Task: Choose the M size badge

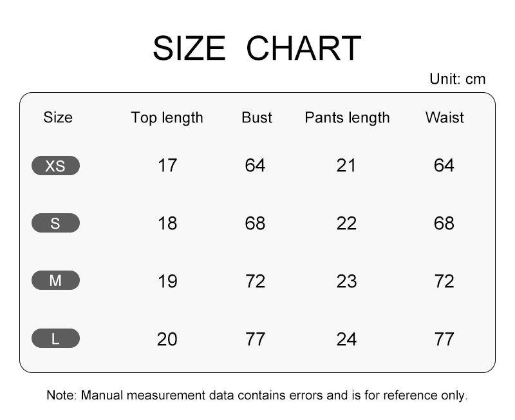Action: [55, 281]
